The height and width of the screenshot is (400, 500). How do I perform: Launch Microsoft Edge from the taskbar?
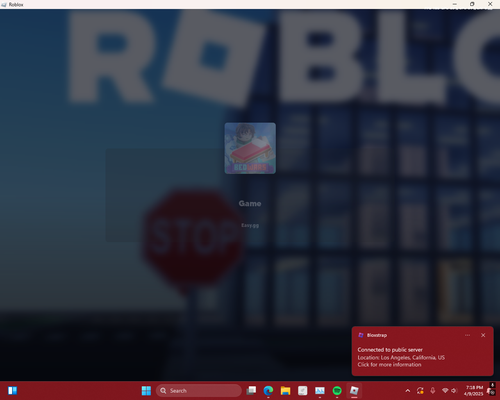coord(268,391)
